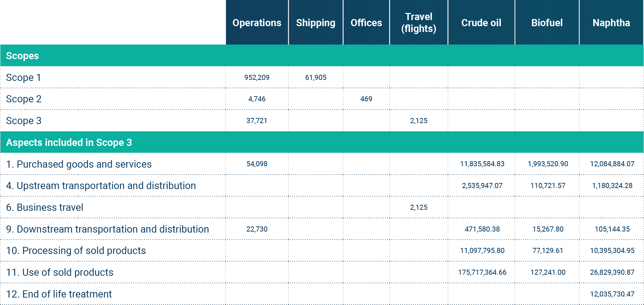The image size is (644, 305).
Task: Click the Naphtha column header
Action: (611, 23)
